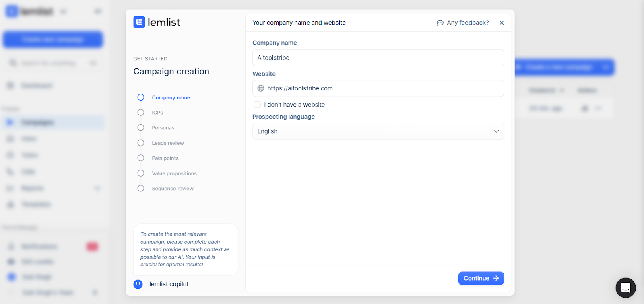
Task: Select the Personas step
Action: tap(163, 128)
